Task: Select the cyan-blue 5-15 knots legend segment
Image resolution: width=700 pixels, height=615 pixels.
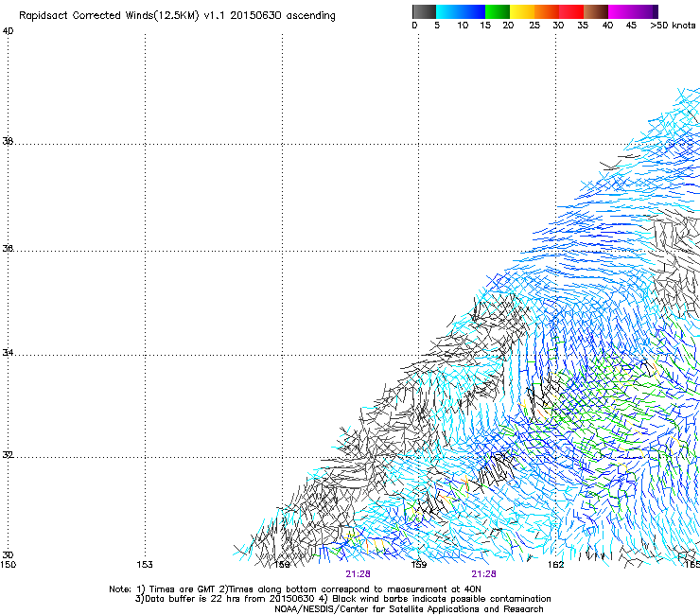Action: [461, 11]
